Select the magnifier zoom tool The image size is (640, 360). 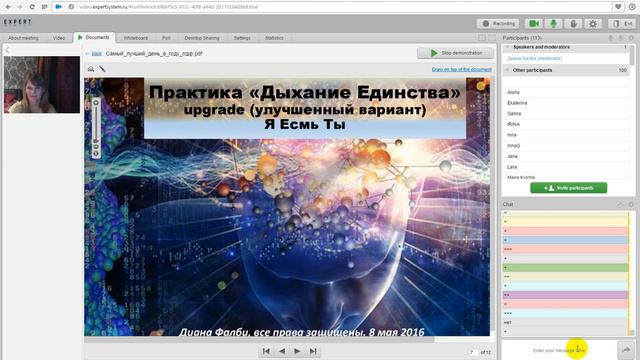coord(91,69)
